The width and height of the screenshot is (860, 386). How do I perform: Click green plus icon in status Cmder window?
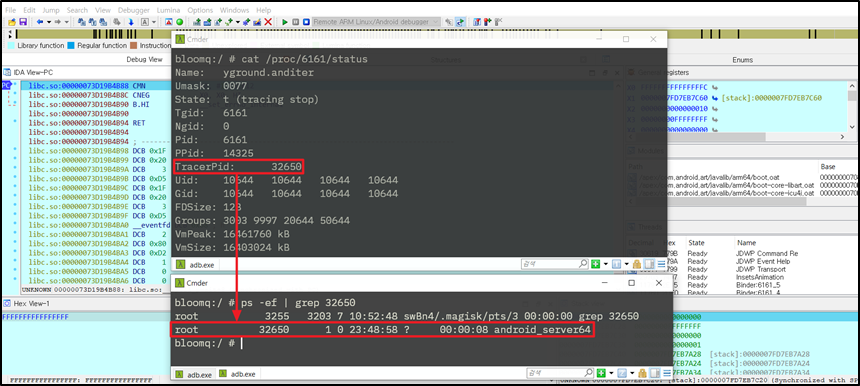point(596,264)
